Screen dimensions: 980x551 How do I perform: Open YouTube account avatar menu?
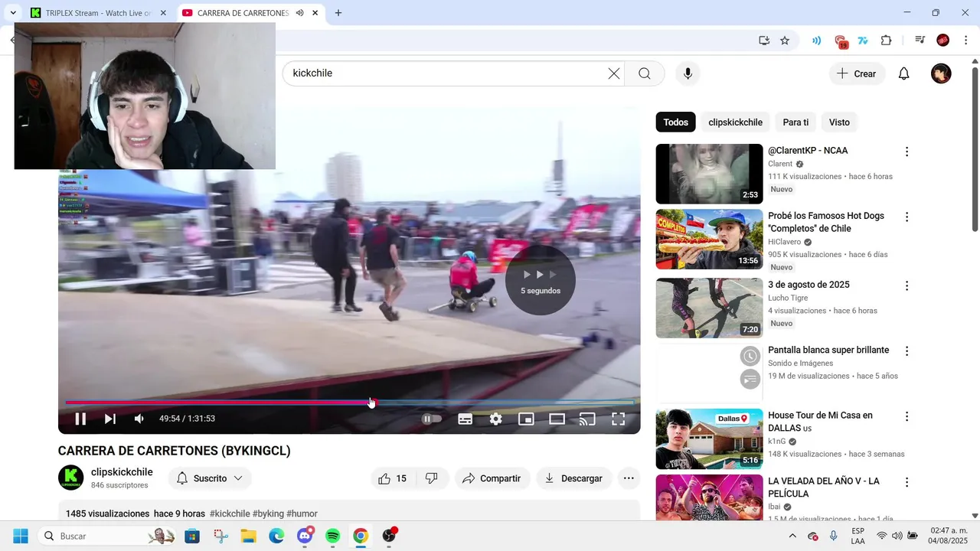pos(941,73)
